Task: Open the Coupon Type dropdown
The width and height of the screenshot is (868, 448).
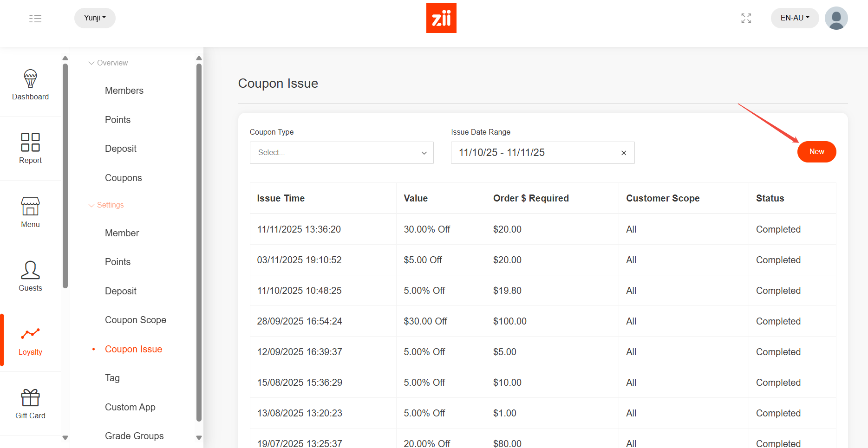Action: [341, 153]
